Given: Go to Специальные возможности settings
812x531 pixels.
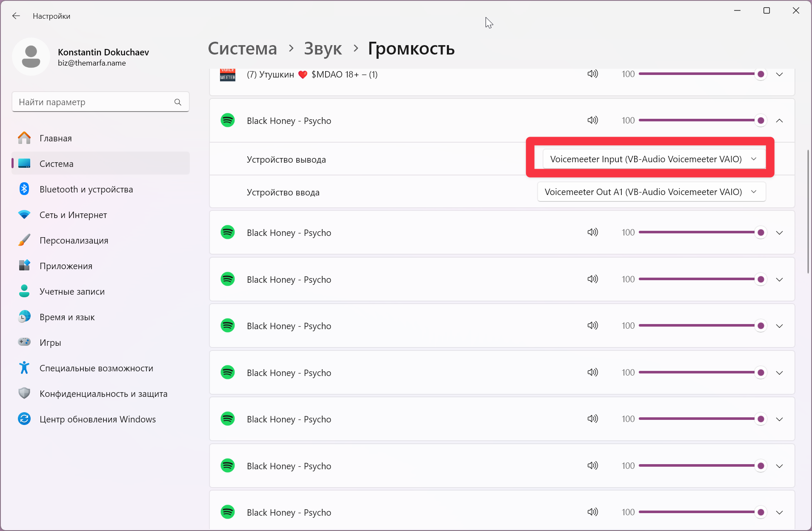Looking at the screenshot, I should 96,368.
